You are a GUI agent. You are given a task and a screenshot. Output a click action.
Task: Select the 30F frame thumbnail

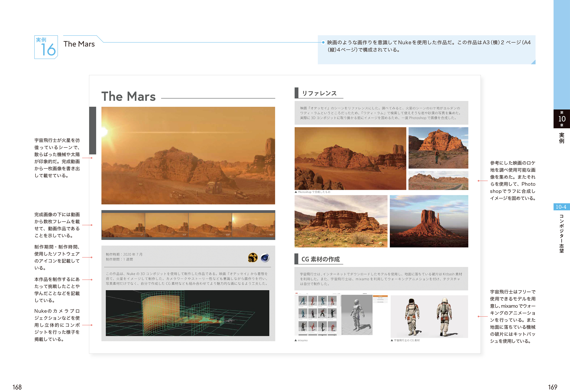pyautogui.click(x=166, y=225)
